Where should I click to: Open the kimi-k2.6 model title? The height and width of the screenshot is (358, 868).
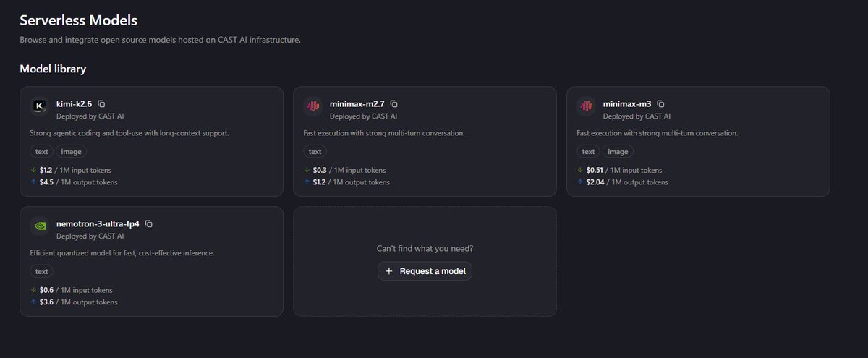tap(74, 104)
